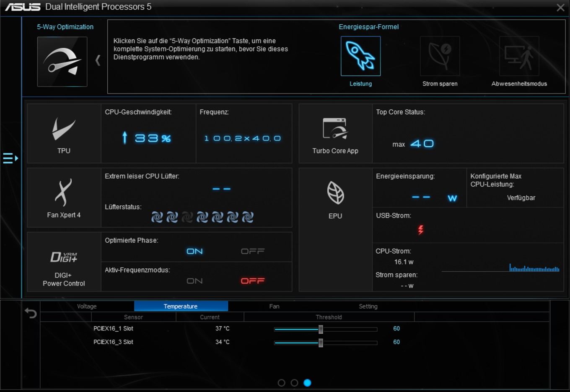Switch to the Fan tab
The image size is (570, 392).
[x=274, y=306]
